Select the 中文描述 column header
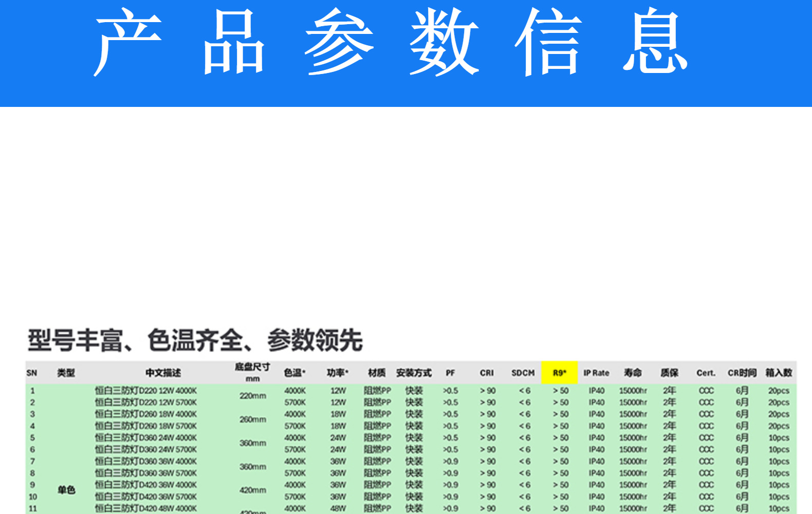The image size is (812, 514). (x=163, y=373)
